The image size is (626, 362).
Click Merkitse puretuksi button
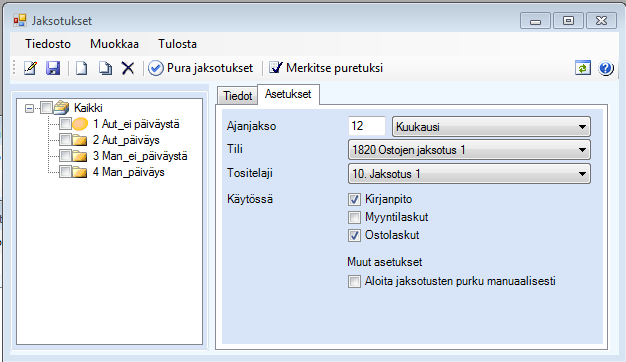point(326,68)
